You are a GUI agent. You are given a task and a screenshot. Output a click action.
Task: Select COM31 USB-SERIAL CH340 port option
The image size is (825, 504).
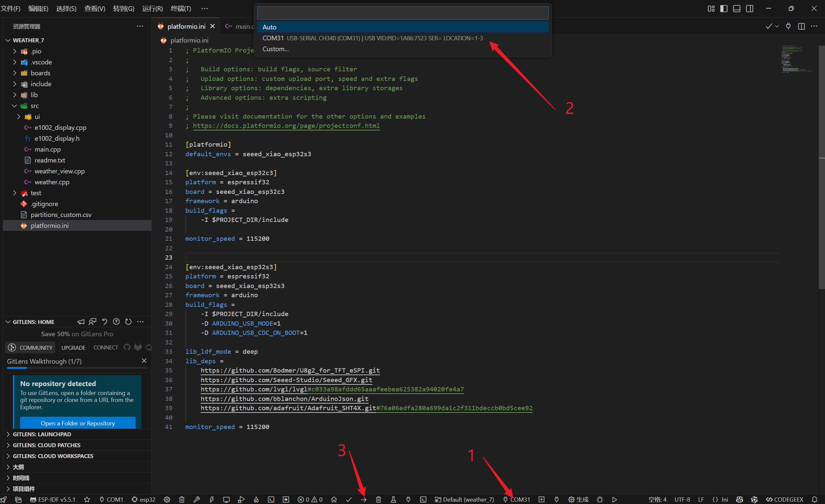pos(372,38)
